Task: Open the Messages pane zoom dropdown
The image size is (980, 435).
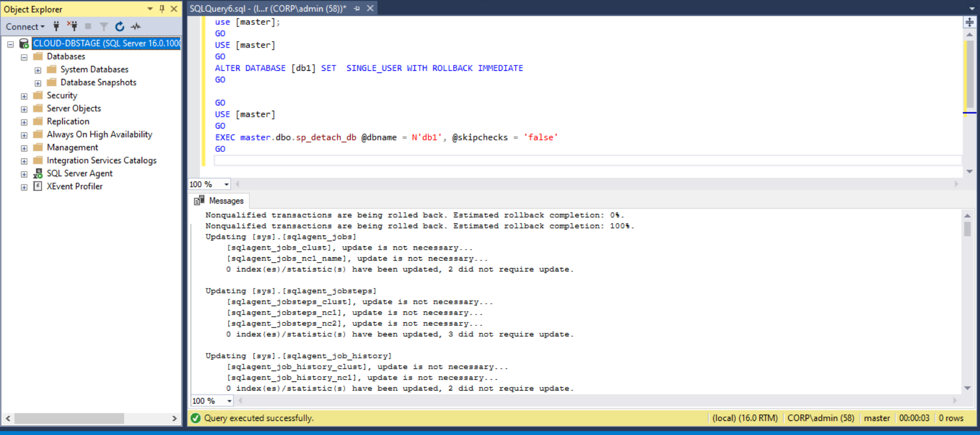Action: tap(230, 401)
